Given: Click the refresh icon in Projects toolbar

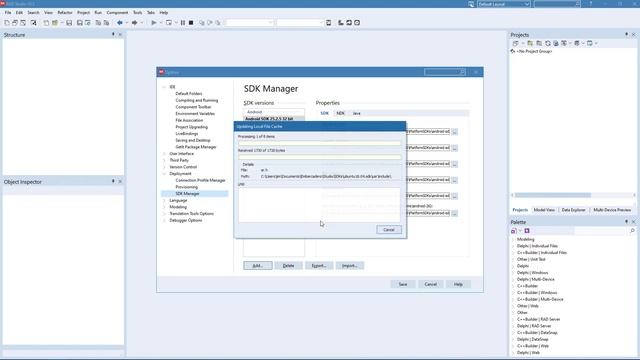Looking at the screenshot, I should 548,43.
